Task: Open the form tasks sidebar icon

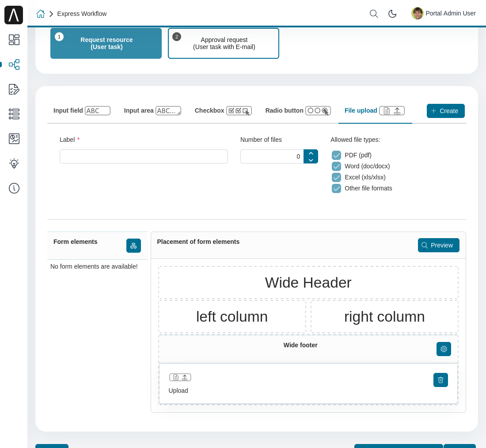Action: coord(14,89)
